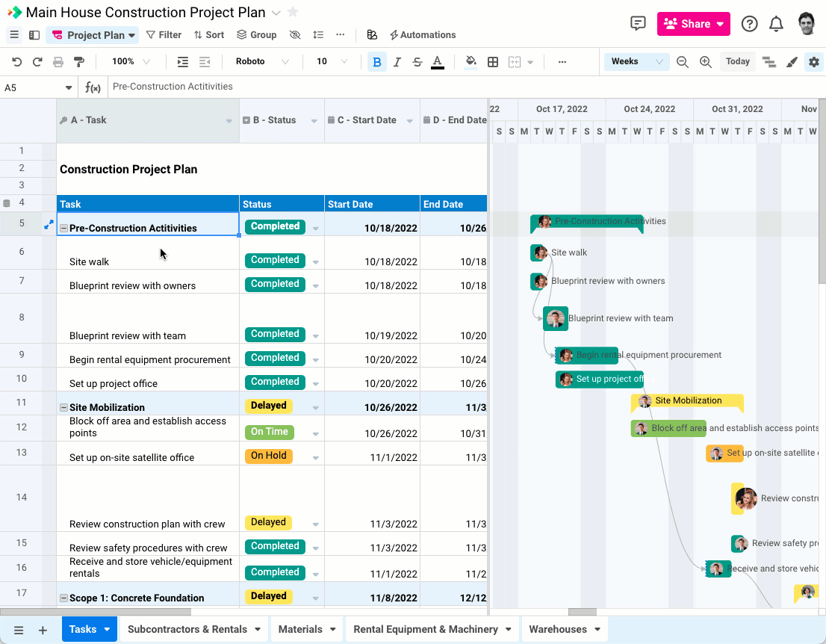
Task: Open the Roboto font dropdown
Action: click(261, 62)
